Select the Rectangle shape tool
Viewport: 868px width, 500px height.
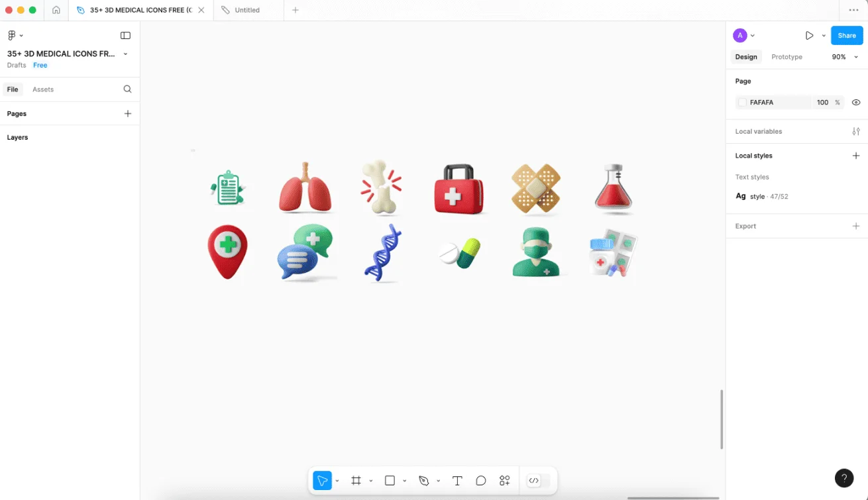click(x=390, y=481)
